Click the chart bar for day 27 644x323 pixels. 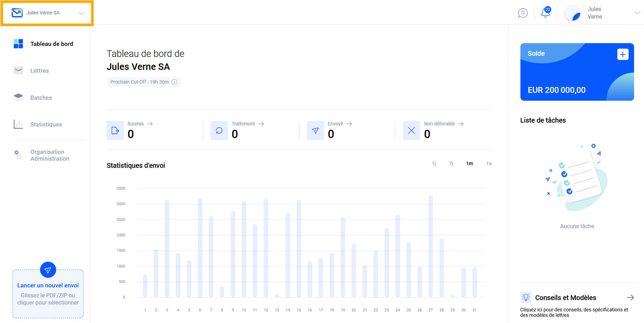point(430,246)
